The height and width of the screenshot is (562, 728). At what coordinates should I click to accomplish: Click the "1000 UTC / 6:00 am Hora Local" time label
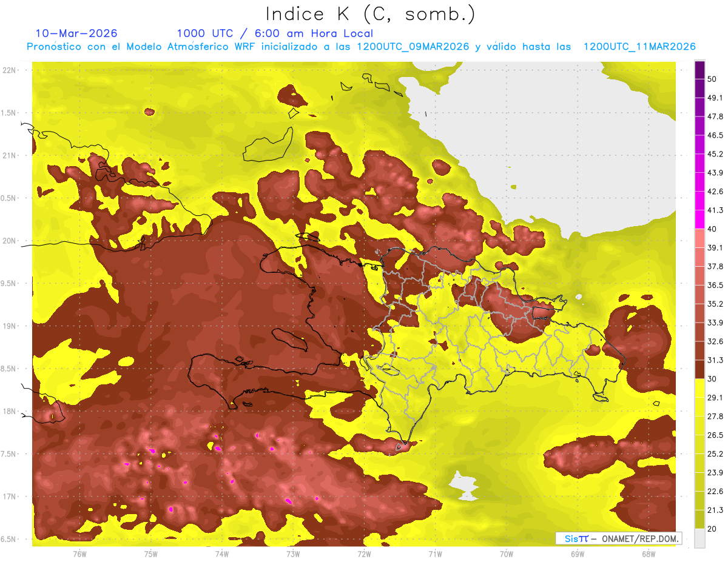[x=275, y=33]
